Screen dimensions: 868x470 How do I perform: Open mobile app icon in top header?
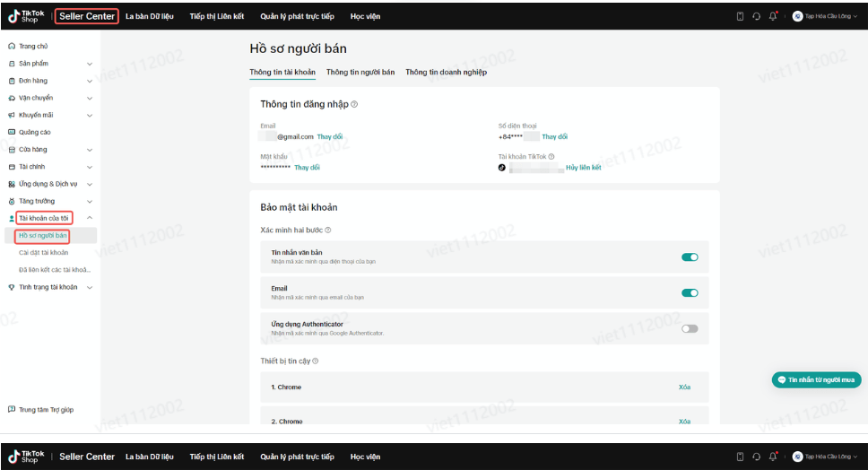click(x=740, y=16)
